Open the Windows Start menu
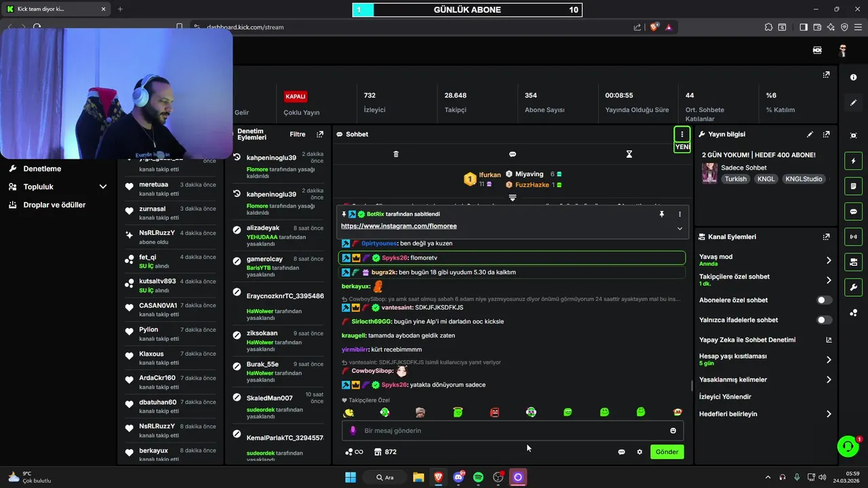Image resolution: width=868 pixels, height=488 pixels. tap(351, 477)
